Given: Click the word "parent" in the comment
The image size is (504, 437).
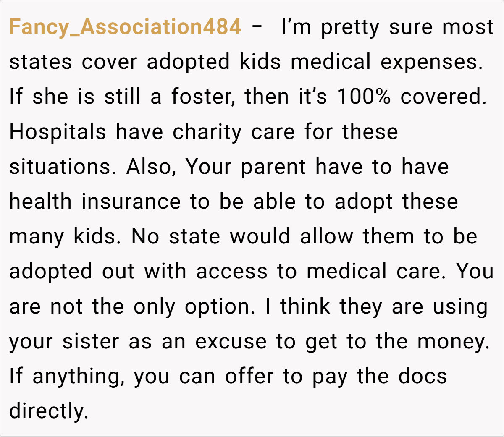Looking at the screenshot, I should pyautogui.click(x=273, y=167).
